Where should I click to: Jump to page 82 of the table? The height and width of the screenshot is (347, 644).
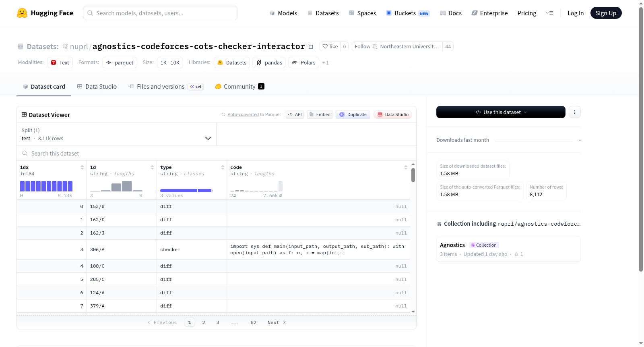coord(254,322)
